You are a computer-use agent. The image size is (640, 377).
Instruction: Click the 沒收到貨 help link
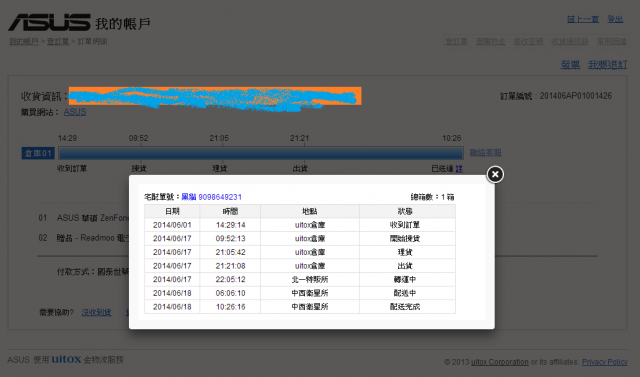(x=96, y=313)
